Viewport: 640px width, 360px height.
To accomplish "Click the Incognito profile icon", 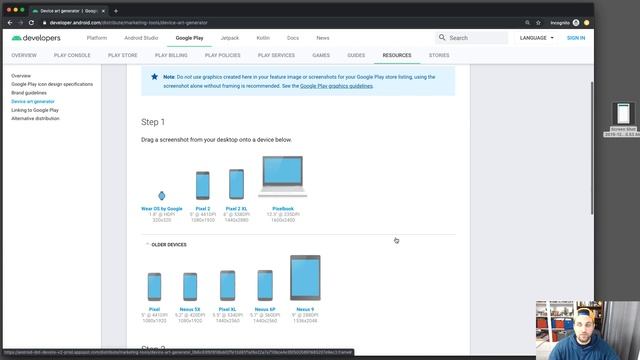I will point(576,23).
